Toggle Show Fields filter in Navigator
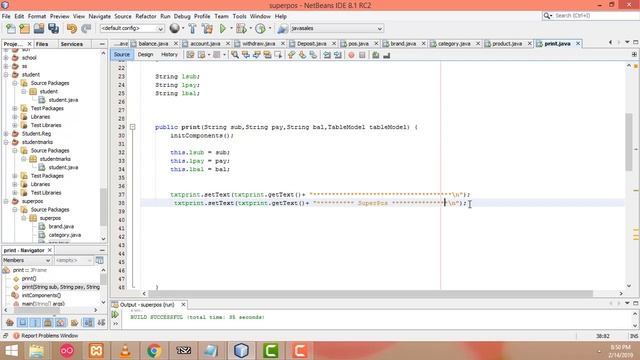This screenshot has height=360, width=640. [x=22, y=323]
